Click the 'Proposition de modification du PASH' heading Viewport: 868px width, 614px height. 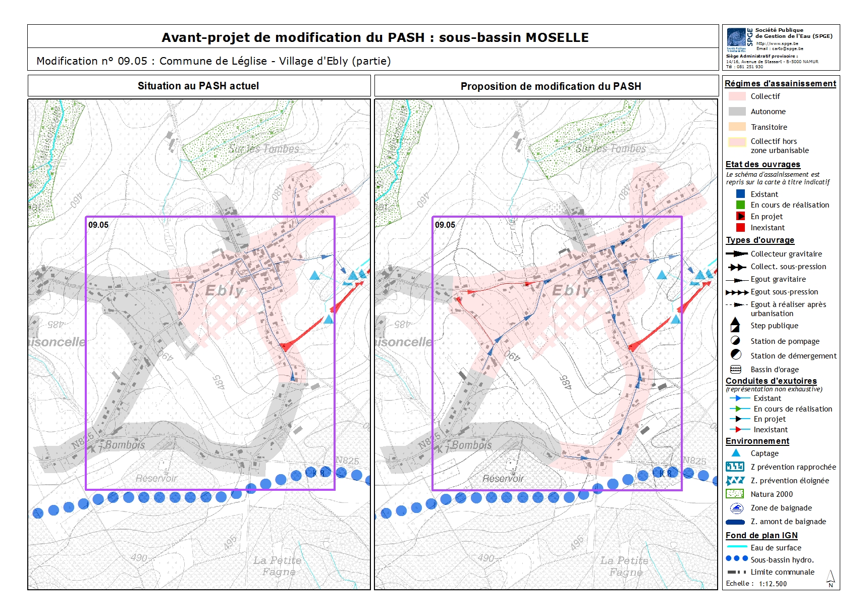tap(551, 86)
